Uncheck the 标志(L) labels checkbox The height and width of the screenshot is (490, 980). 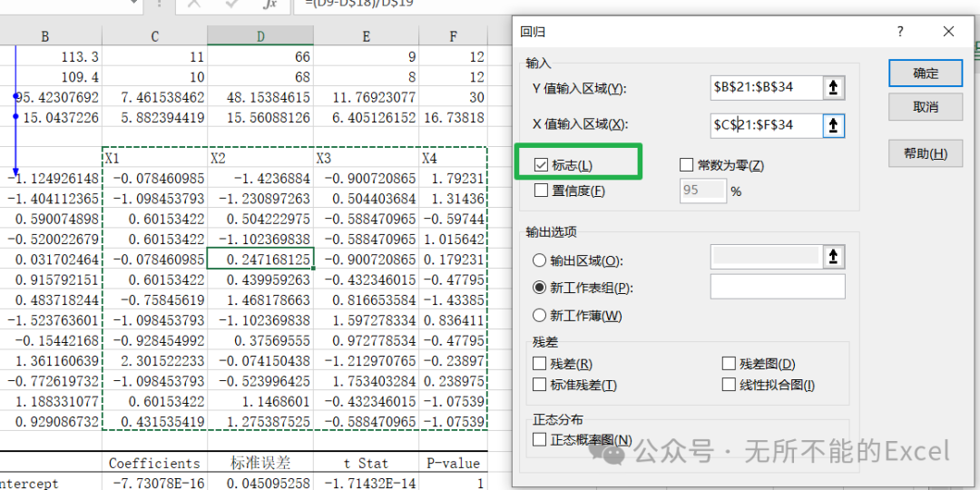541,166
